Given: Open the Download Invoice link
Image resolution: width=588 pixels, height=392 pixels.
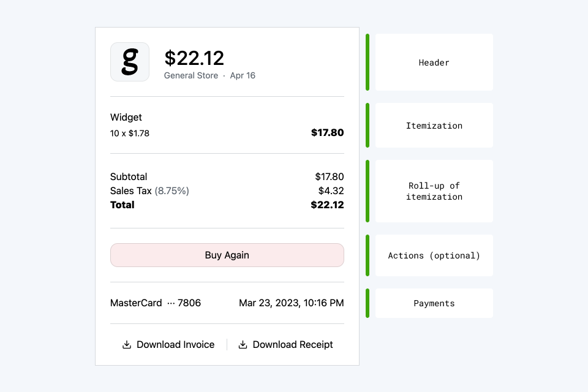Looking at the screenshot, I should tap(175, 345).
